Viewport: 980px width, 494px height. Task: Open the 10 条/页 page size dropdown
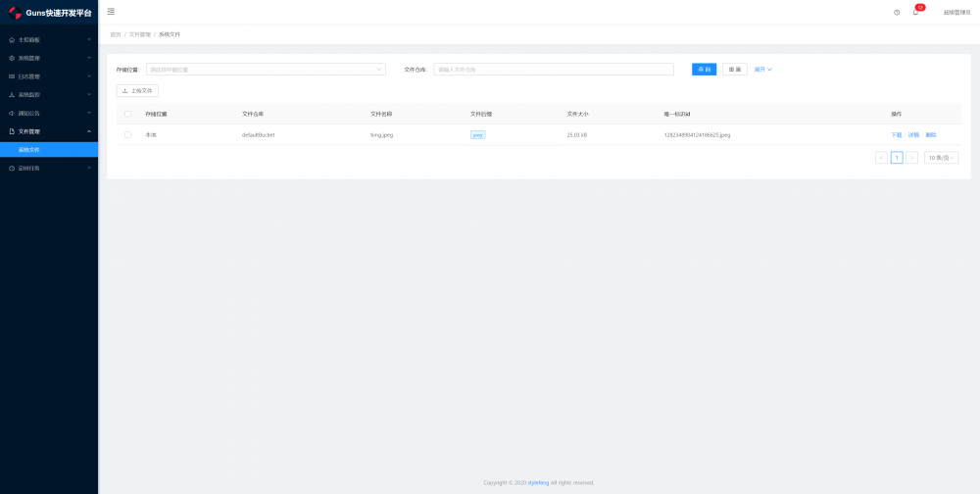click(941, 158)
